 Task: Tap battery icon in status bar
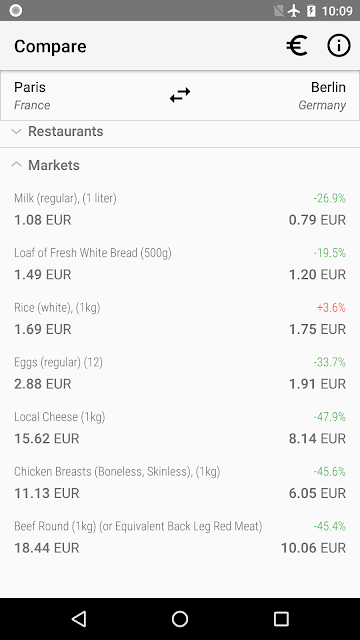click(311, 11)
